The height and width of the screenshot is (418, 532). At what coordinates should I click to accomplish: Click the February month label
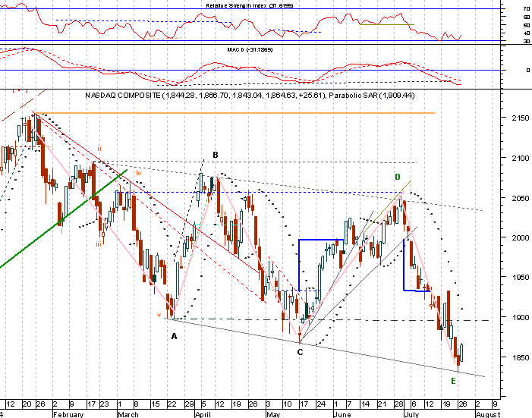tap(68, 415)
